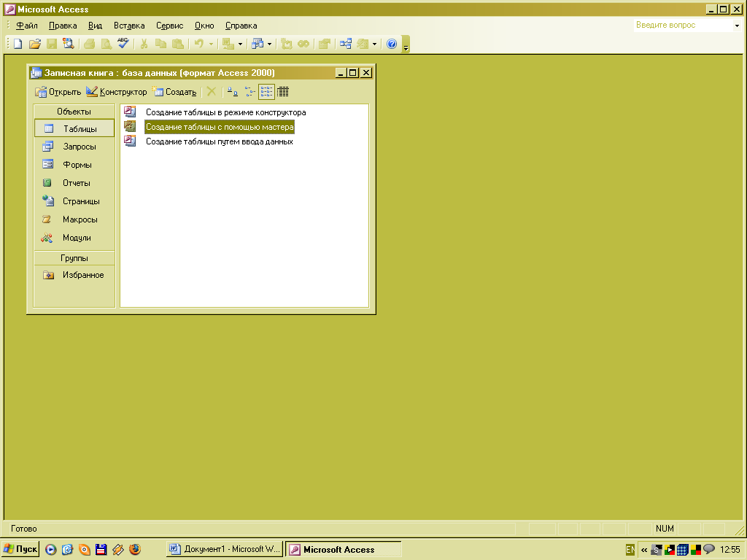Open Microsoft Access Help question icon

(392, 44)
